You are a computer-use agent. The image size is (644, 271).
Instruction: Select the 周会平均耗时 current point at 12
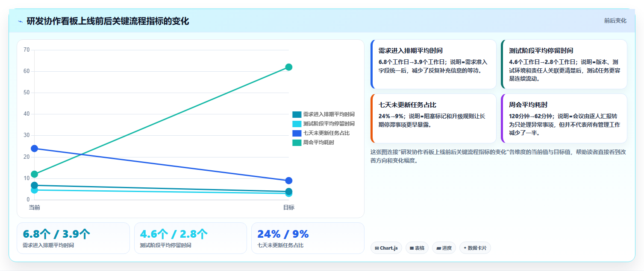point(34,174)
